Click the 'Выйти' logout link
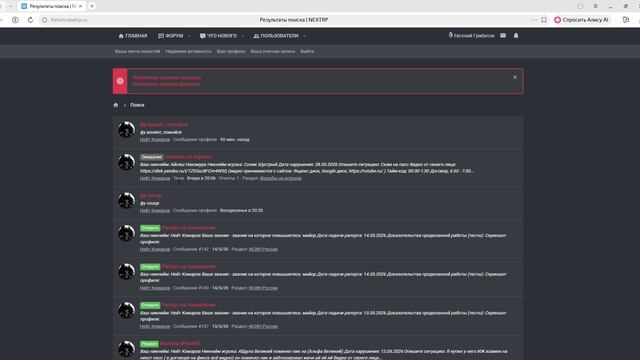Image resolution: width=640 pixels, height=360 pixels. tap(307, 51)
